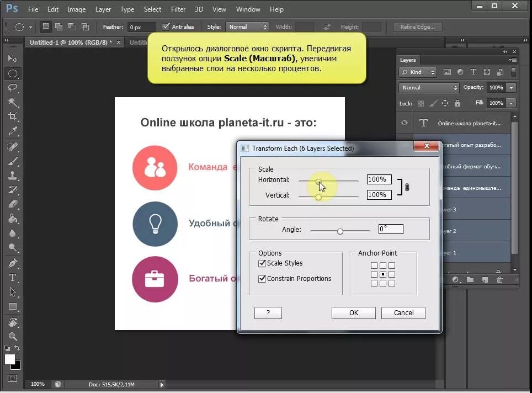
Task: Click Intersect with selection icon
Action: tap(85, 26)
